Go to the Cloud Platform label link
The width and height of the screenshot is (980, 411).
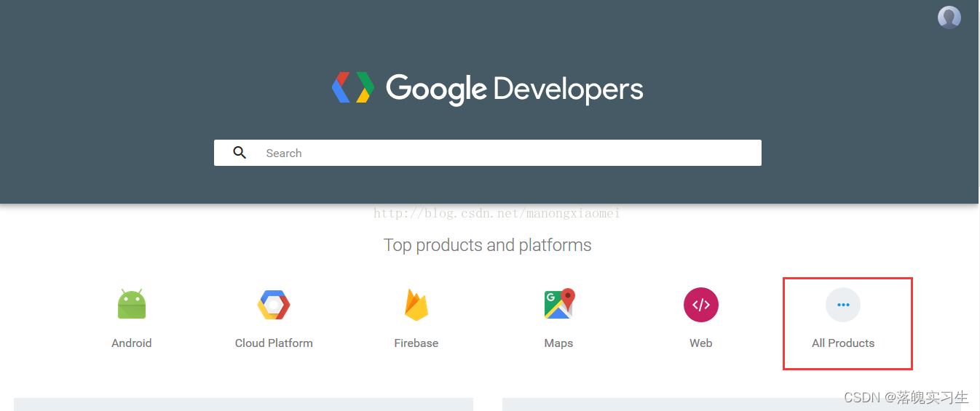(274, 343)
